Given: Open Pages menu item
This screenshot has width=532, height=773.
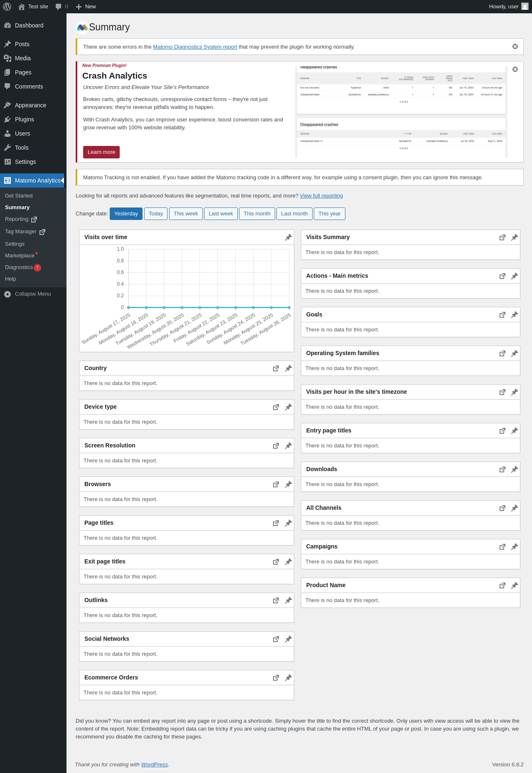Looking at the screenshot, I should tap(33, 72).
